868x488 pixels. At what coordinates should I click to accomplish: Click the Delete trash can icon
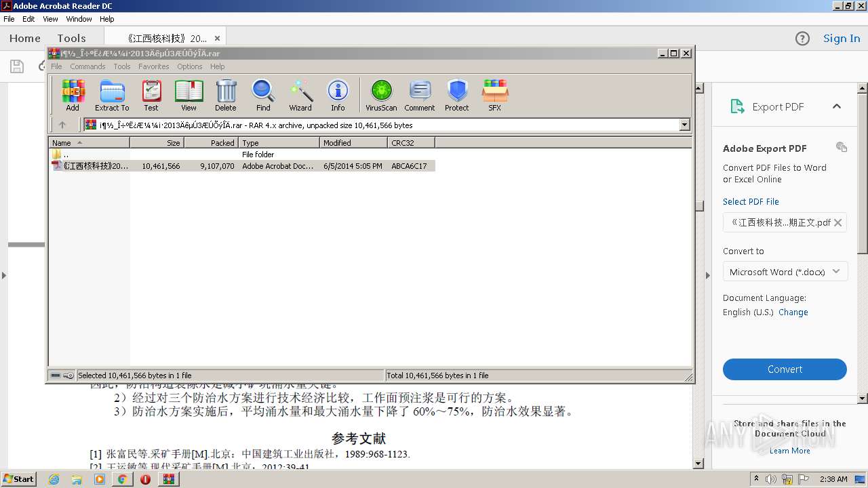(x=226, y=95)
